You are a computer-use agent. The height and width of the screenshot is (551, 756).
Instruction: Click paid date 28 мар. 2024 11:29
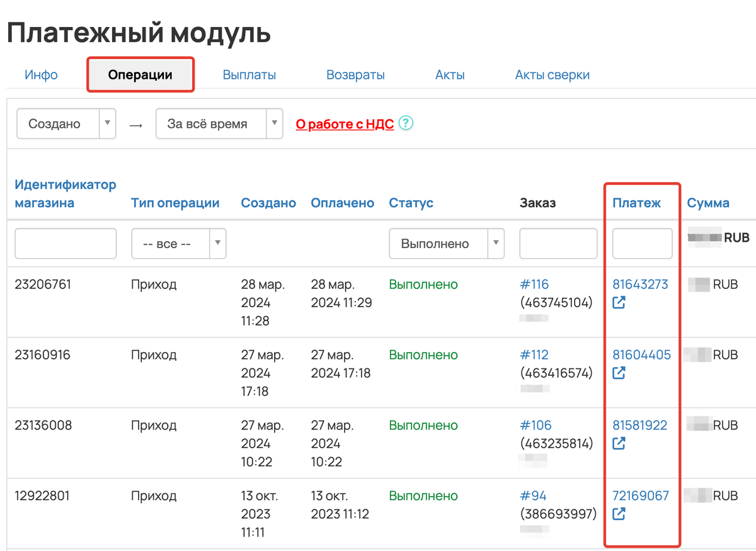pos(341,293)
